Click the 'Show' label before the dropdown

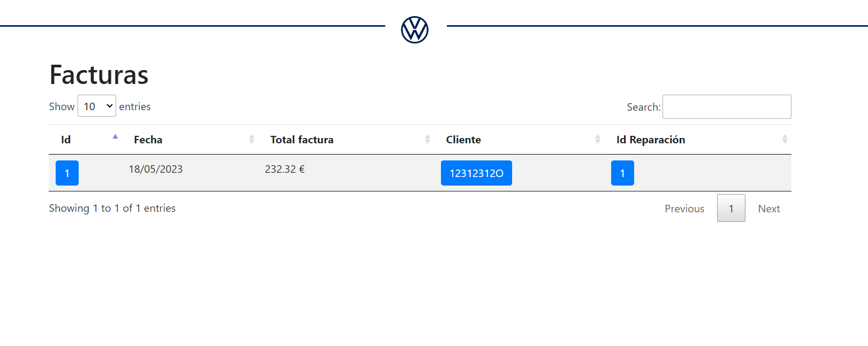click(x=62, y=107)
